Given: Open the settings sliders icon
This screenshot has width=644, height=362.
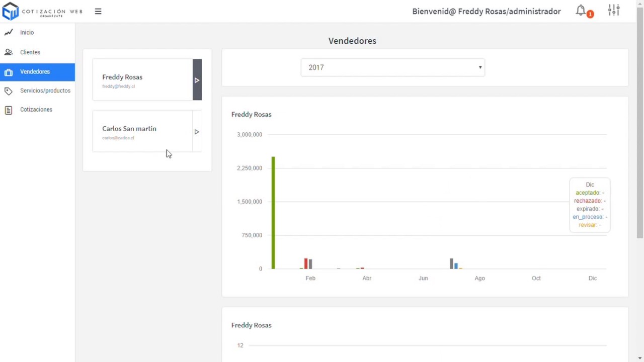Looking at the screenshot, I should tap(614, 11).
